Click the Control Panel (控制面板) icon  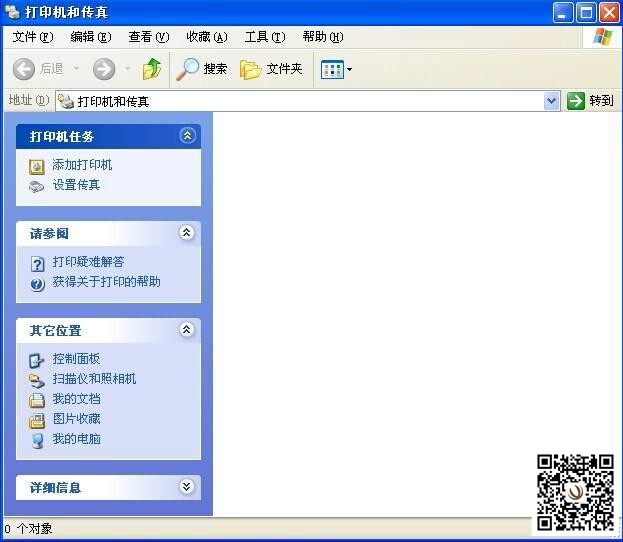point(37,360)
